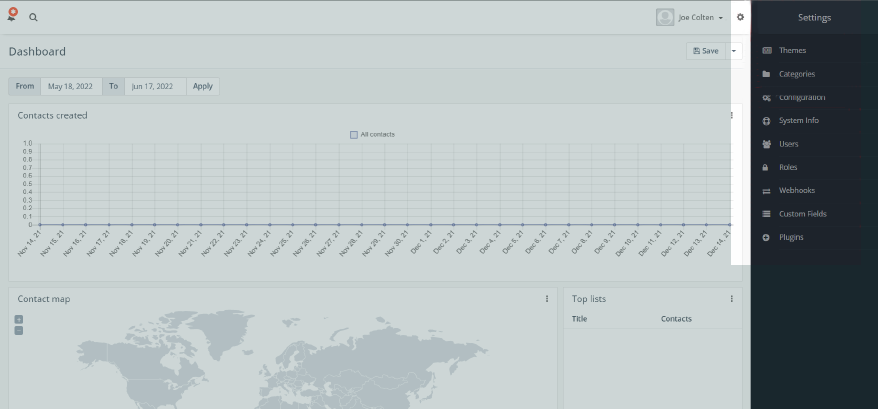The height and width of the screenshot is (409, 878).
Task: Open the Top lists widget options menu
Action: coord(731,299)
